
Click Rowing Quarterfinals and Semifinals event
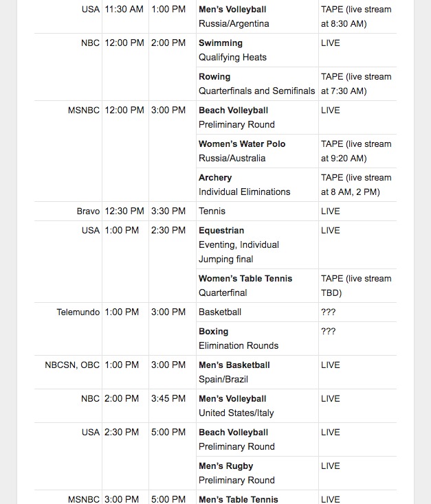click(x=256, y=84)
